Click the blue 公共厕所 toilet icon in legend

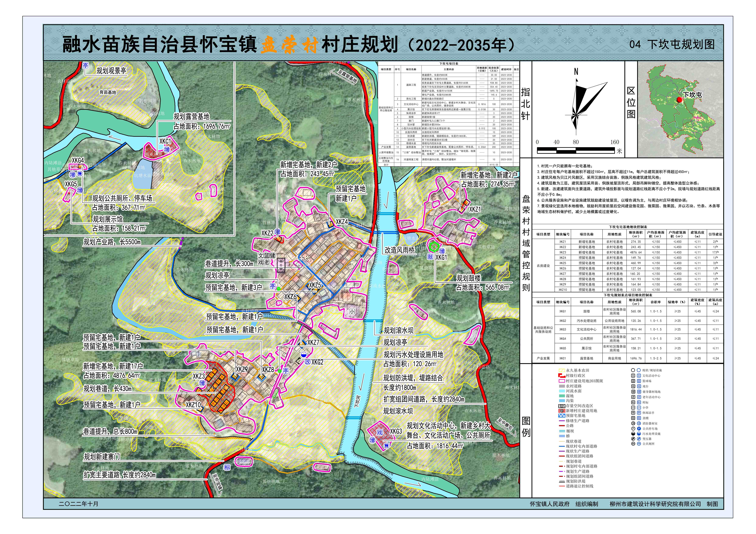[639, 444]
